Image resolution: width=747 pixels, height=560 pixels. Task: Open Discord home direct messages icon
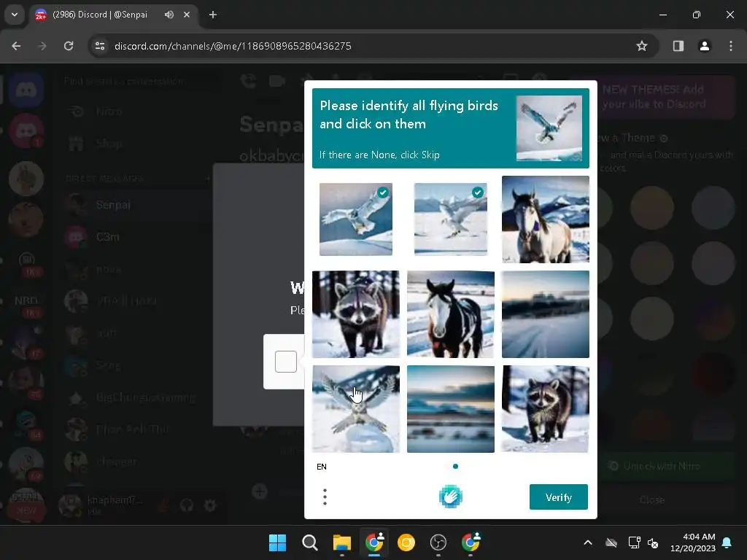(26, 90)
